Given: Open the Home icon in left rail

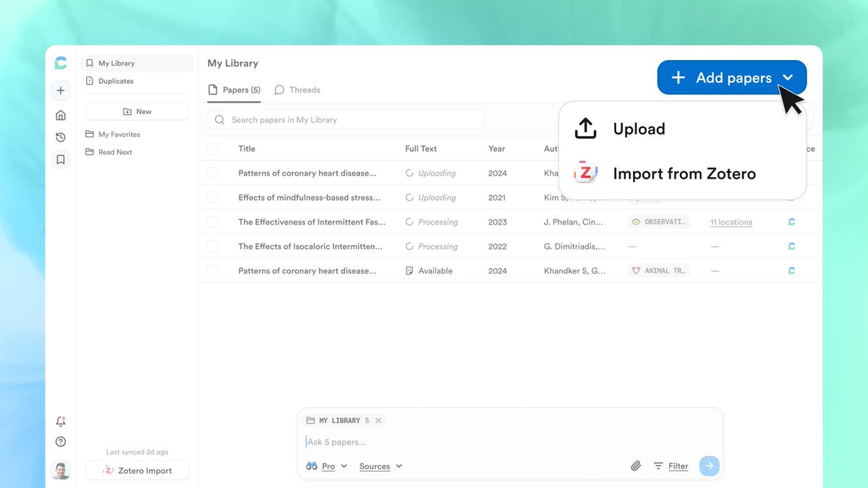Looking at the screenshot, I should point(61,115).
